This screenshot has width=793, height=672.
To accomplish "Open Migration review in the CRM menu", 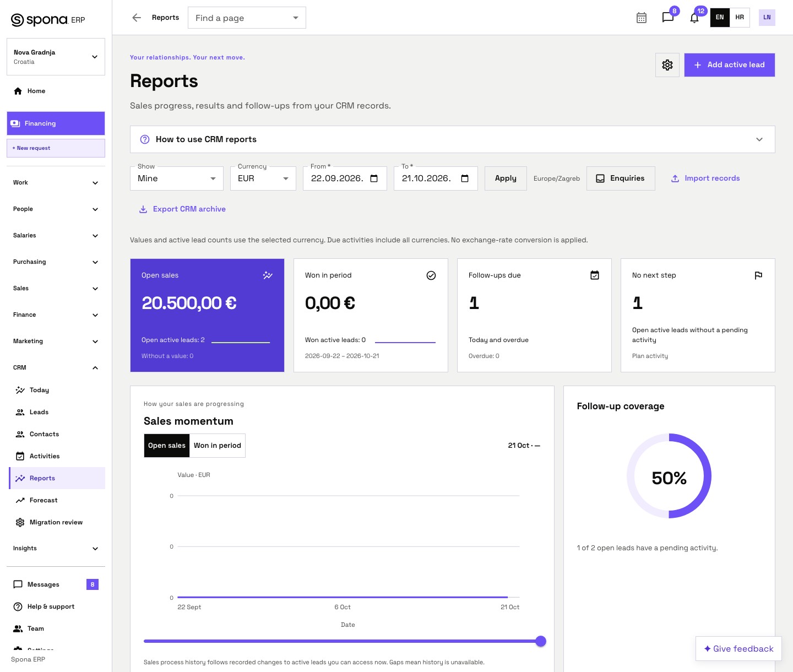I will [x=57, y=522].
